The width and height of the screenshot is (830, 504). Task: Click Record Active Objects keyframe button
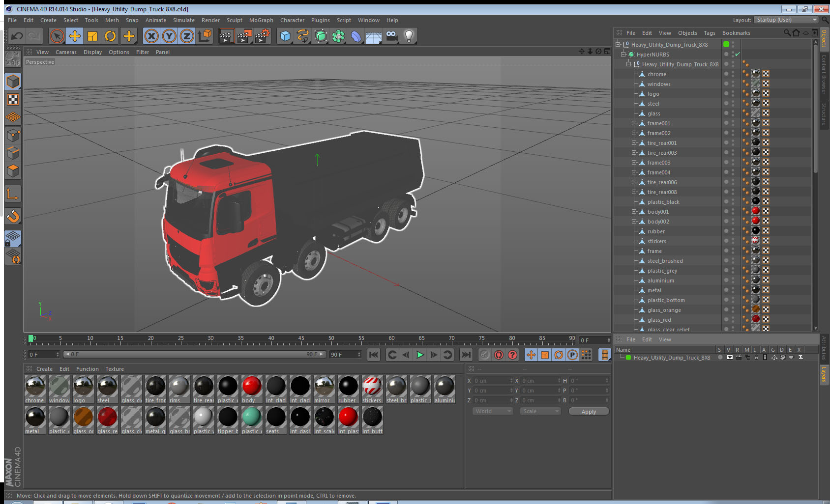[485, 355]
